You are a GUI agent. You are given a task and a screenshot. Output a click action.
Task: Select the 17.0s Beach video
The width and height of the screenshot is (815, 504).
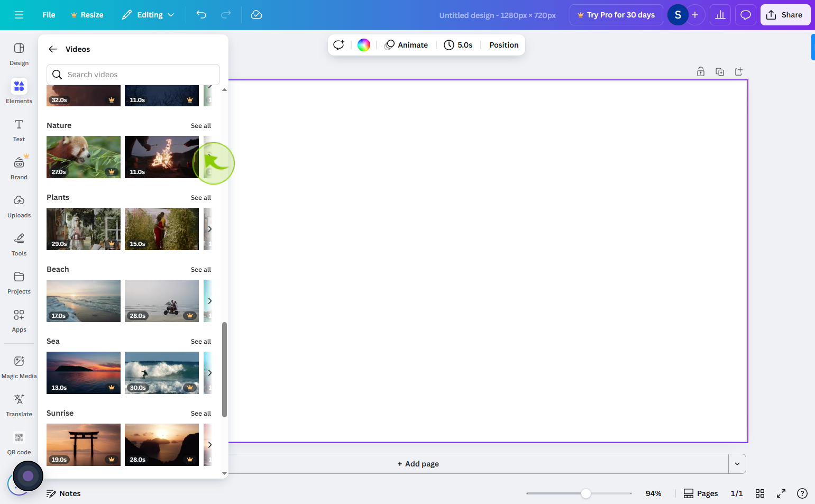tap(84, 301)
